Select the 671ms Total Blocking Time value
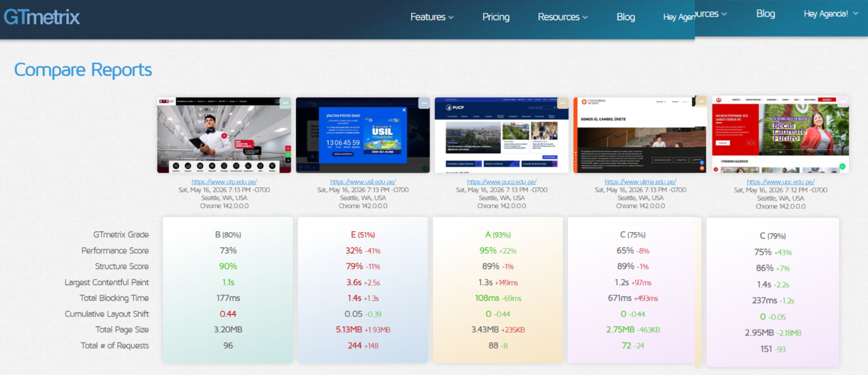 (x=619, y=298)
